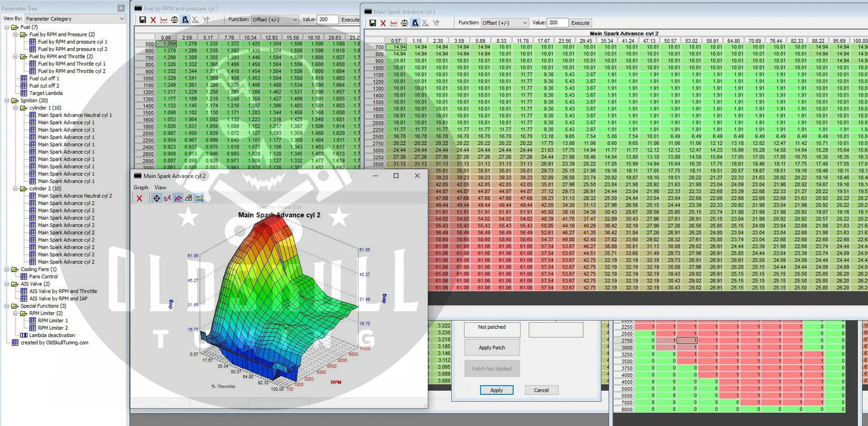Open the Graph menu
This screenshot has height=426, width=868.
141,188
